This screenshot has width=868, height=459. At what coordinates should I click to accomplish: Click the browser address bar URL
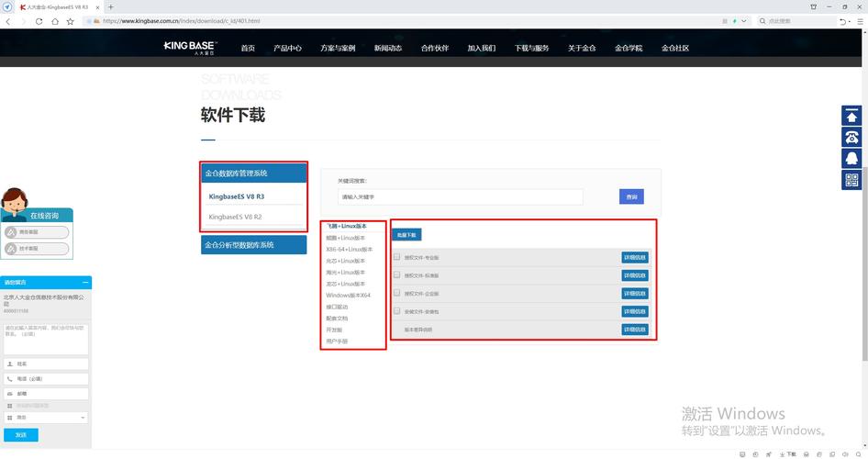coord(182,21)
